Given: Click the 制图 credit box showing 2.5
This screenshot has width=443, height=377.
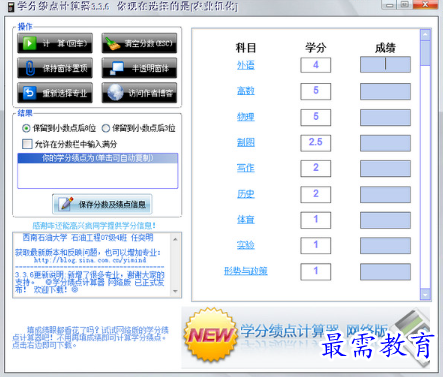Looking at the screenshot, I should click(x=316, y=142).
